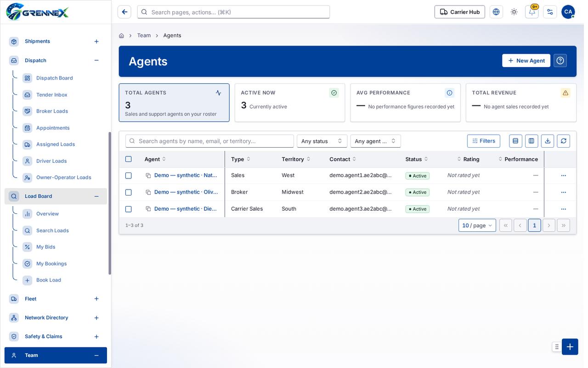Click the home breadcrumb icon
The width and height of the screenshot is (588, 368).
pos(121,35)
